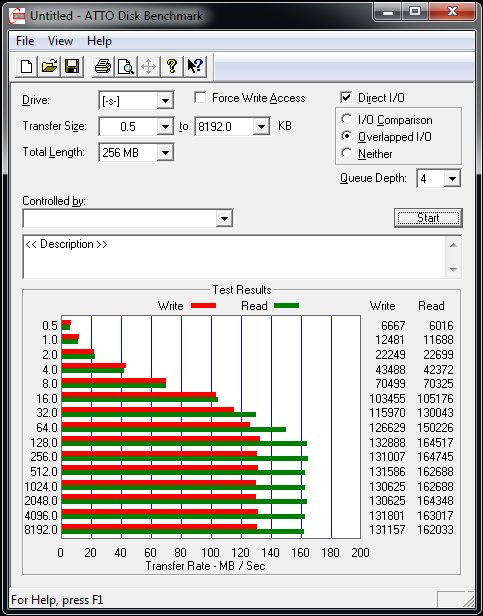The width and height of the screenshot is (483, 616).
Task: Click the status bar text For Help, press F1
Action: 57,600
